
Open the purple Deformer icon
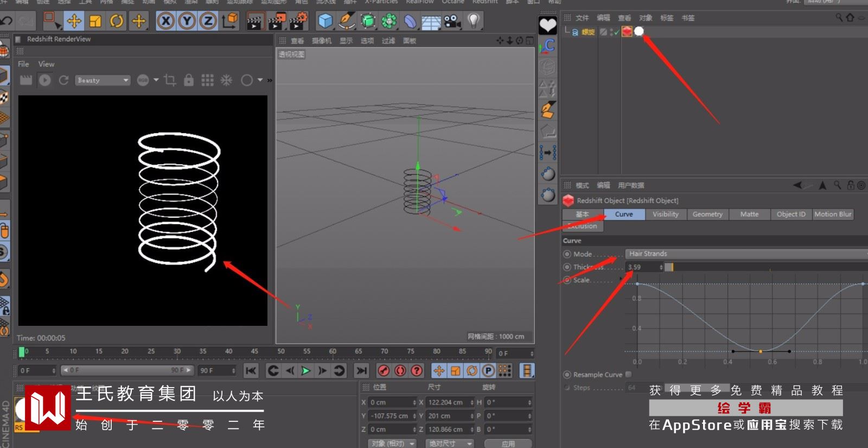pos(411,21)
